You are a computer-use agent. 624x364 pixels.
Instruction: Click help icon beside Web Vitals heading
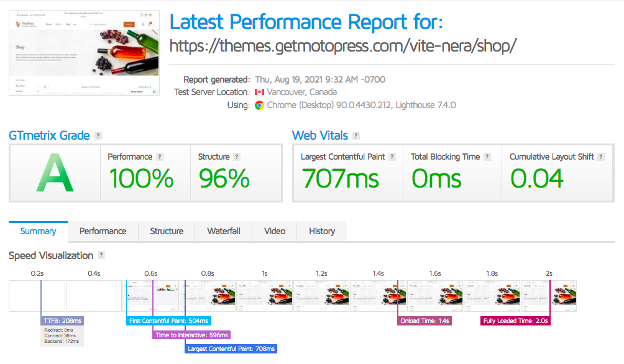(x=356, y=136)
